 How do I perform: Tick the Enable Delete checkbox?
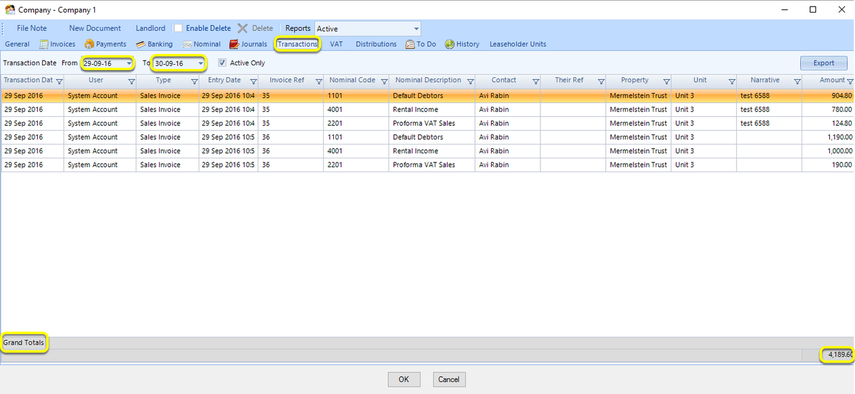coord(178,28)
